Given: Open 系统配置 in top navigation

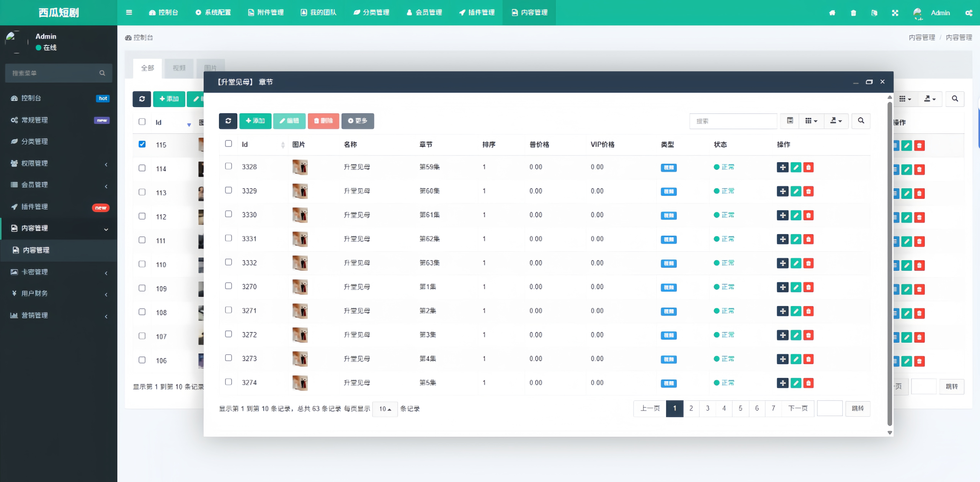Looking at the screenshot, I should point(213,13).
